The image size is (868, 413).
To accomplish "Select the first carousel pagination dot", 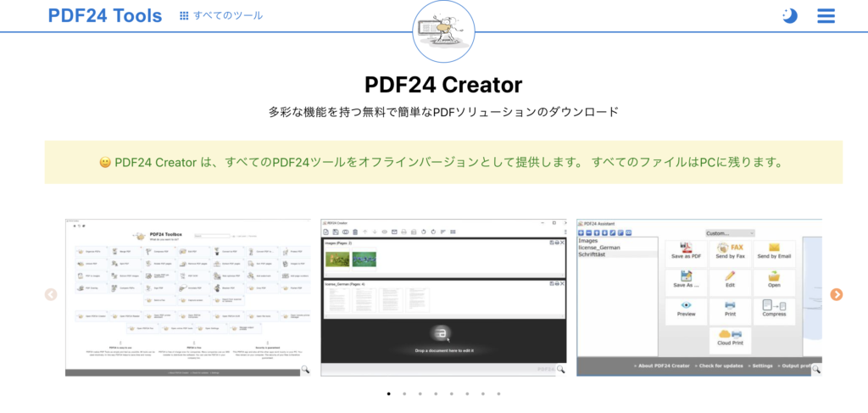I will pyautogui.click(x=388, y=394).
